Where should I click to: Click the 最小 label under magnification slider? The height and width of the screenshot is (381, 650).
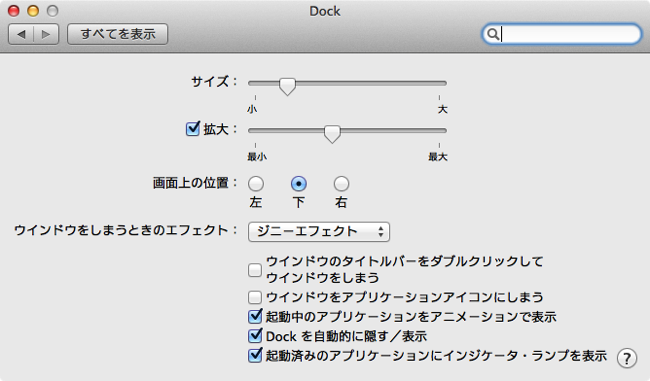pyautogui.click(x=257, y=157)
